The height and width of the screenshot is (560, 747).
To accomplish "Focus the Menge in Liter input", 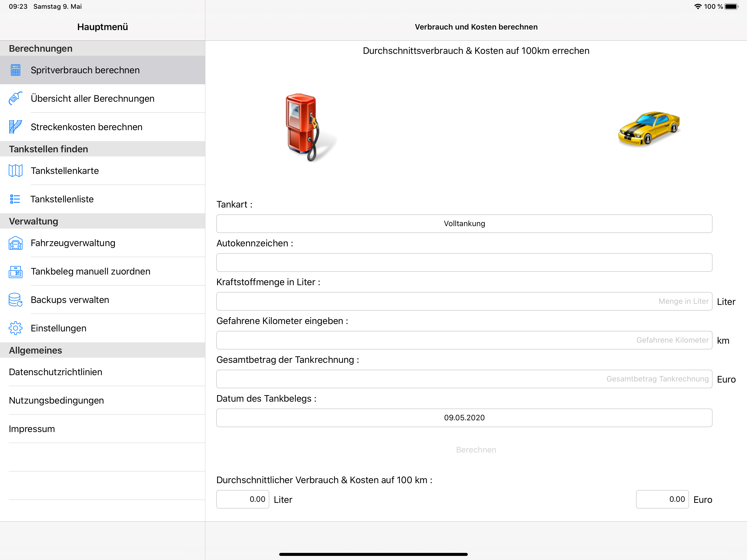I will point(464,301).
